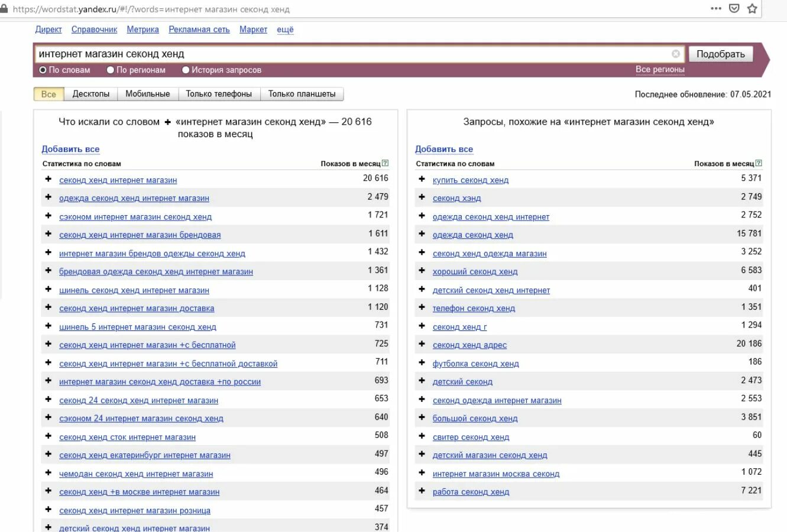Click the bookmark star icon in address bar
This screenshot has width=787, height=532.
752,9
